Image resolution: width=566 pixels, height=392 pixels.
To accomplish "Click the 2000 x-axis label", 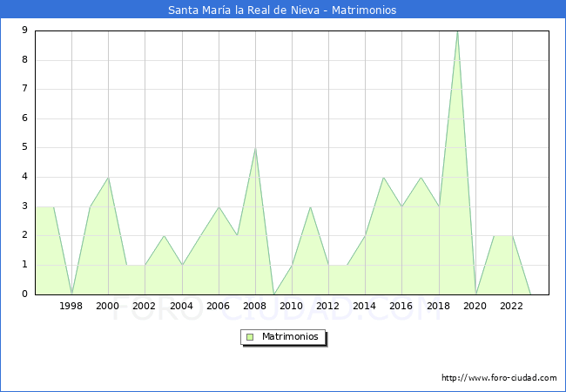I will tap(108, 306).
